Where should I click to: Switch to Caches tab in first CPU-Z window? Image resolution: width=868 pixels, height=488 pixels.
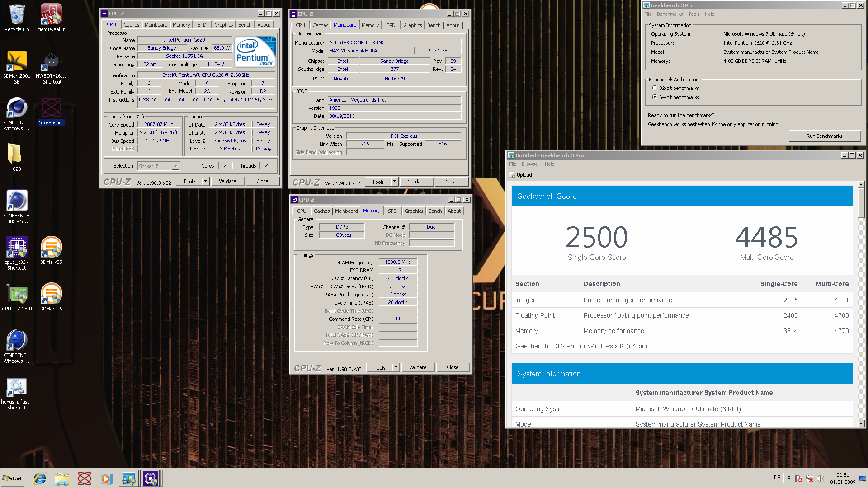pos(132,25)
